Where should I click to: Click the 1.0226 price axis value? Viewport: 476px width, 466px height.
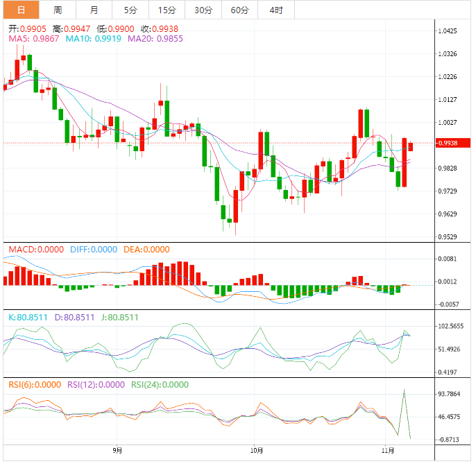pos(447,77)
